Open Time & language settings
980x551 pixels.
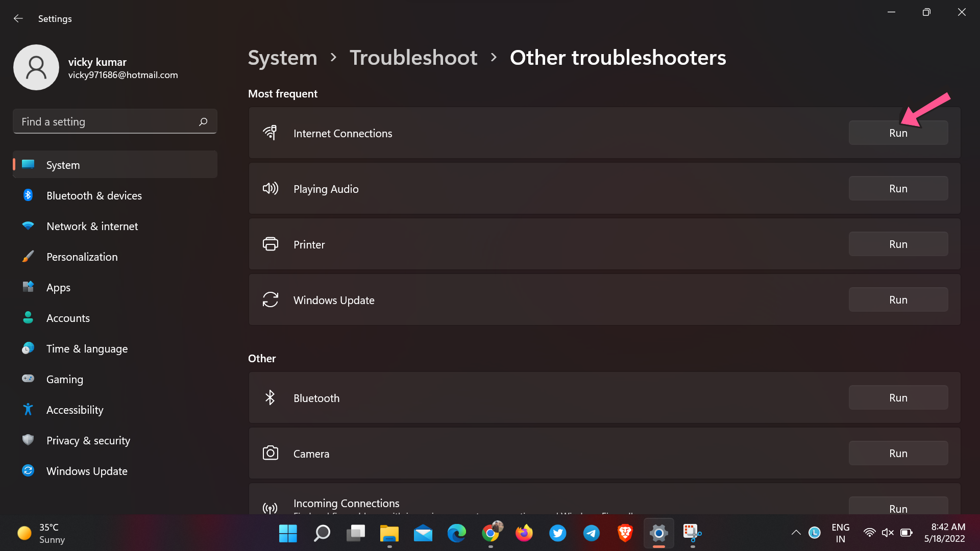[x=87, y=348]
